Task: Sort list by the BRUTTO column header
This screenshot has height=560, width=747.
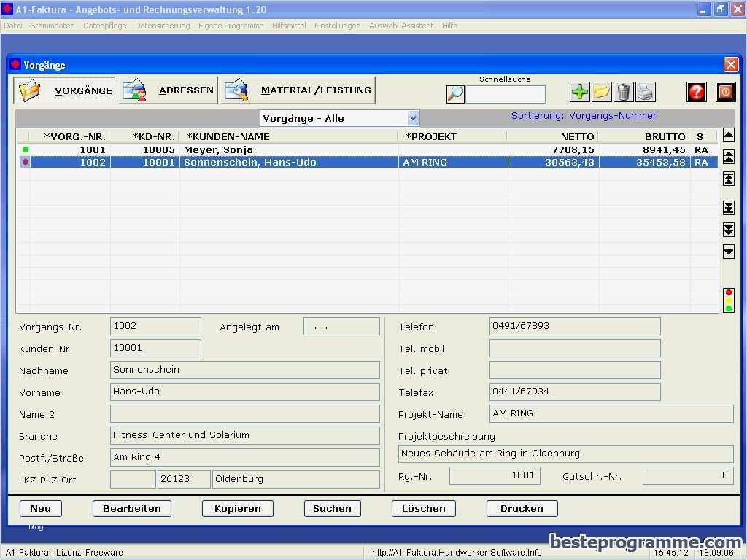Action: (x=664, y=136)
